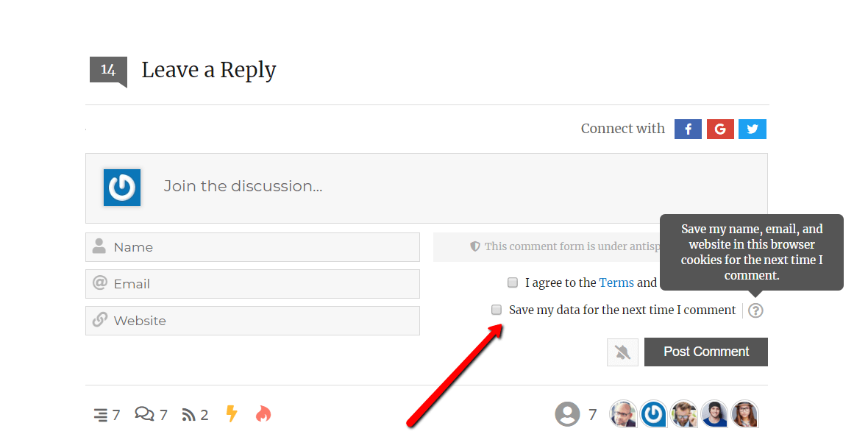
Task: Click the help question mark icon
Action: (x=755, y=310)
